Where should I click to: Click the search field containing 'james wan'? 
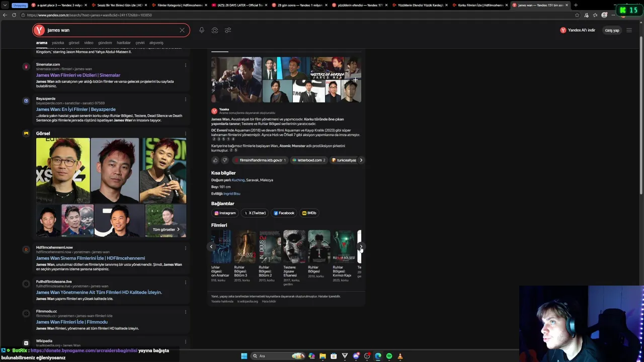[111, 30]
